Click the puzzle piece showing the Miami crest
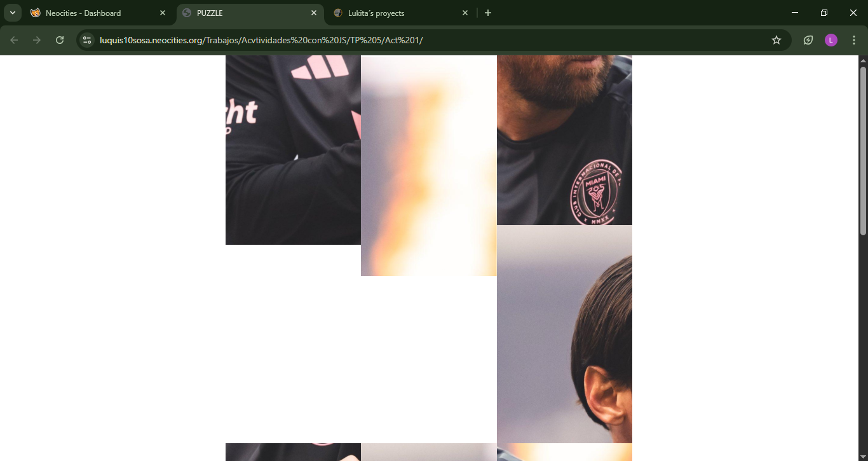Screen dimensions: 868x461 tap(564, 140)
